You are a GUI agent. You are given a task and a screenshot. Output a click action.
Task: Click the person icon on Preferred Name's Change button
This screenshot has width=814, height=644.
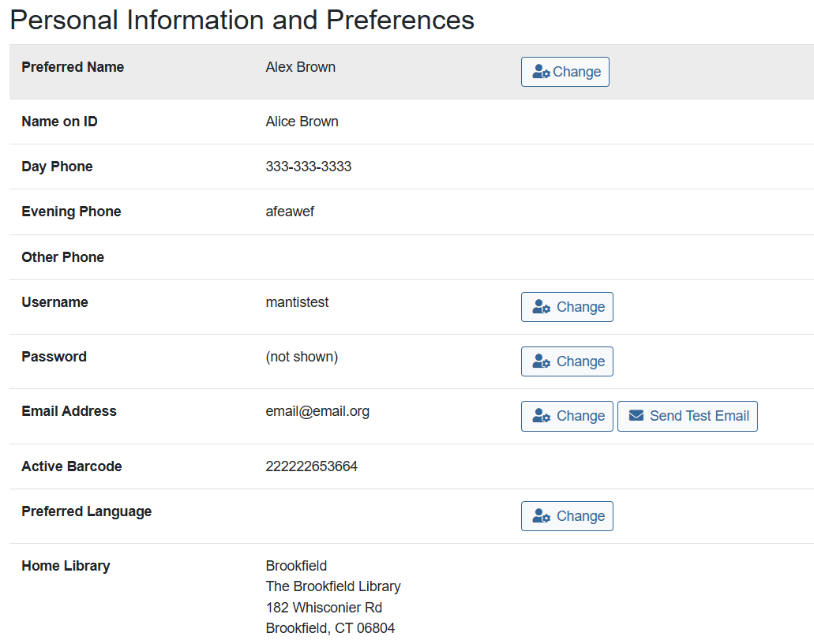pyautogui.click(x=542, y=71)
